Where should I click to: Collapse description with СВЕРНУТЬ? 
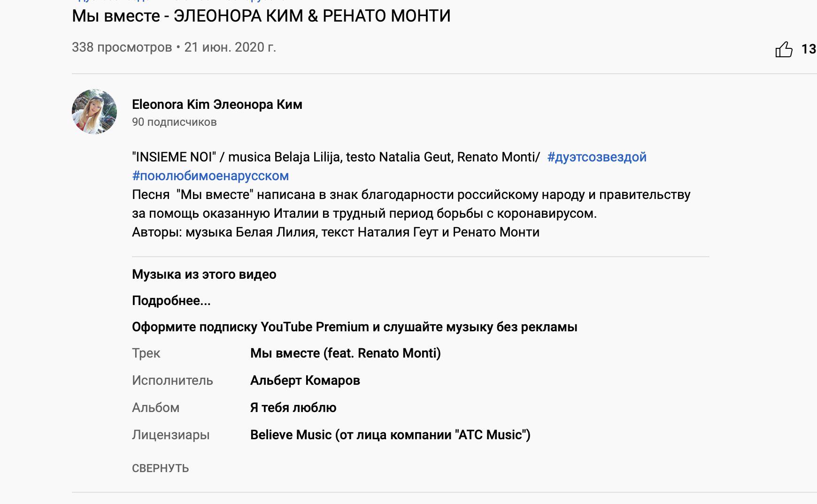click(160, 468)
